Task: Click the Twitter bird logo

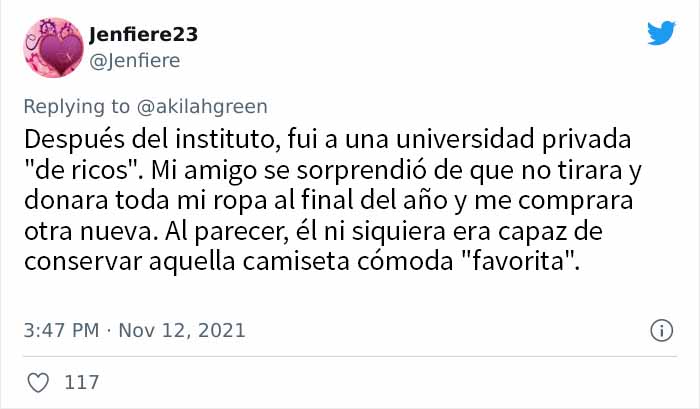Action: (x=661, y=33)
